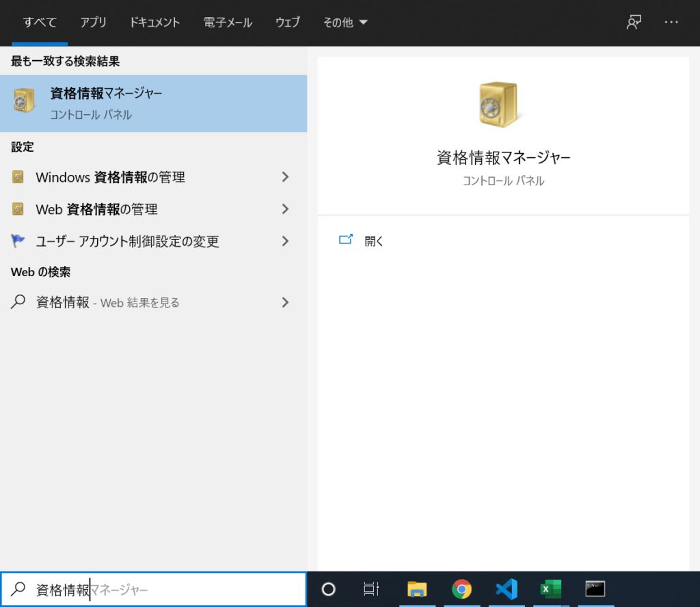
Task: Click 開く to open the app
Action: (x=374, y=241)
